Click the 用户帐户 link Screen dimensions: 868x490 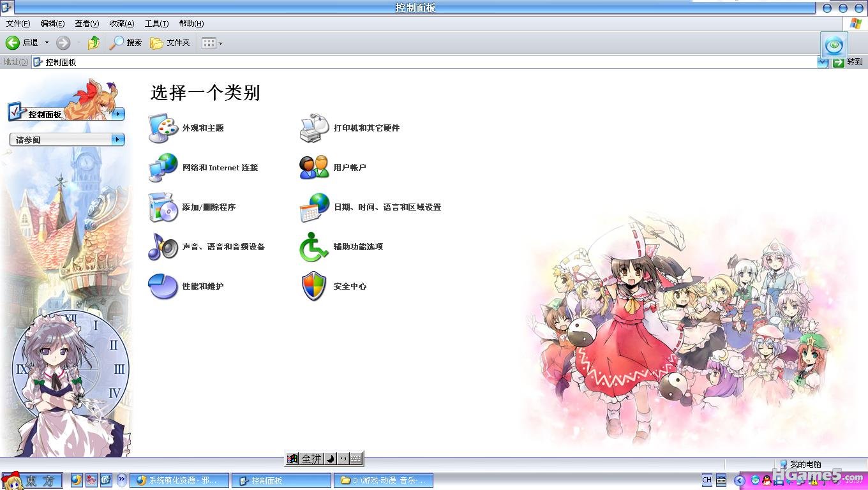click(350, 168)
